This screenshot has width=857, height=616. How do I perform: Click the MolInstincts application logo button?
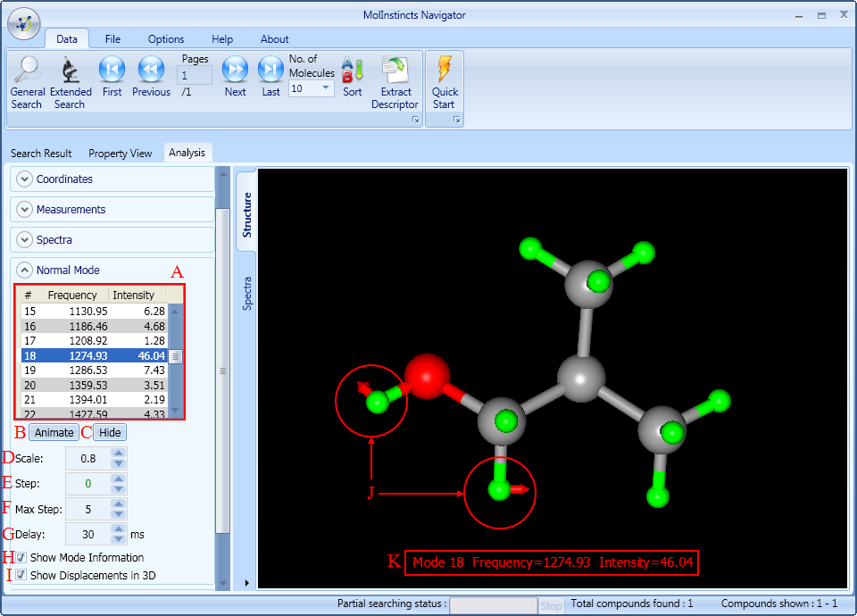point(24,24)
